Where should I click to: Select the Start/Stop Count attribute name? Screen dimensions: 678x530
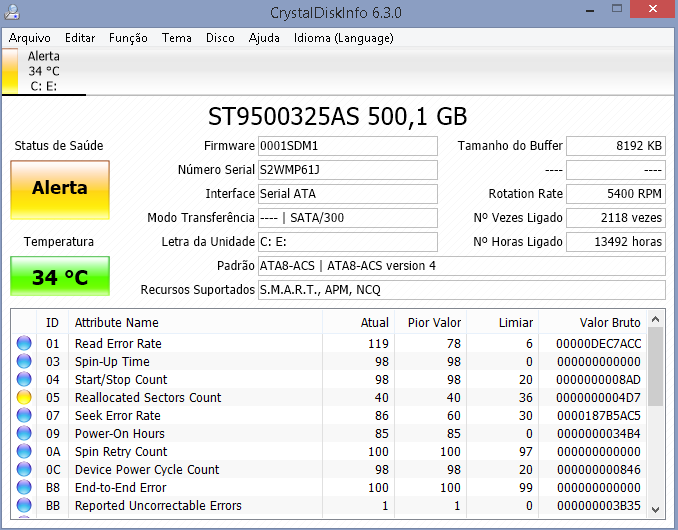pyautogui.click(x=121, y=380)
